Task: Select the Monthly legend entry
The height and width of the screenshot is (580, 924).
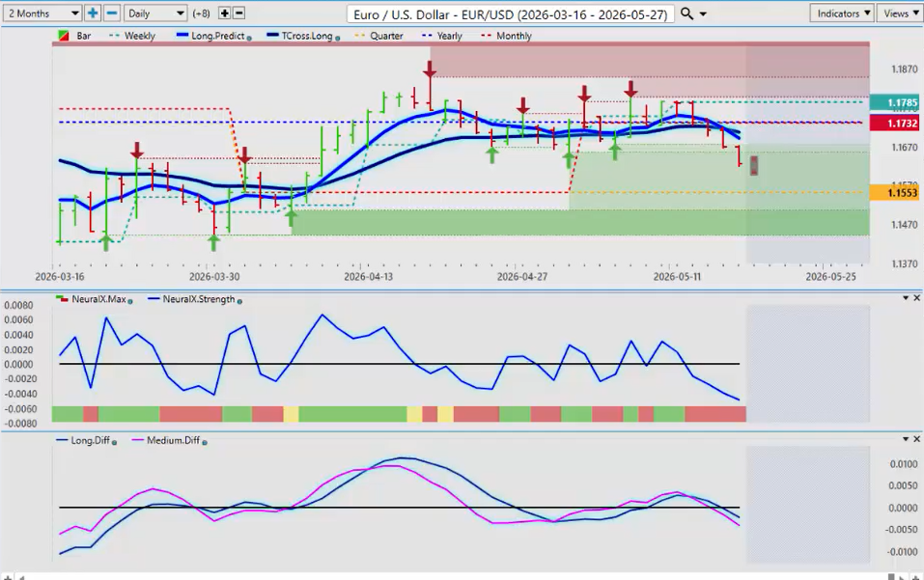Action: click(x=507, y=36)
